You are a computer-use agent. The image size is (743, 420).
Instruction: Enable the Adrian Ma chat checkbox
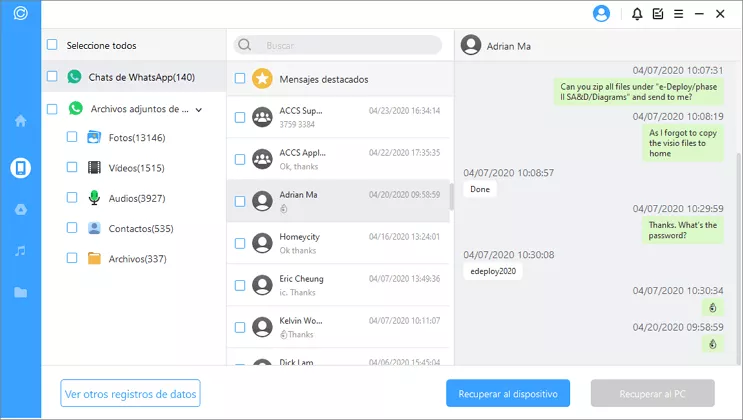pyautogui.click(x=240, y=201)
